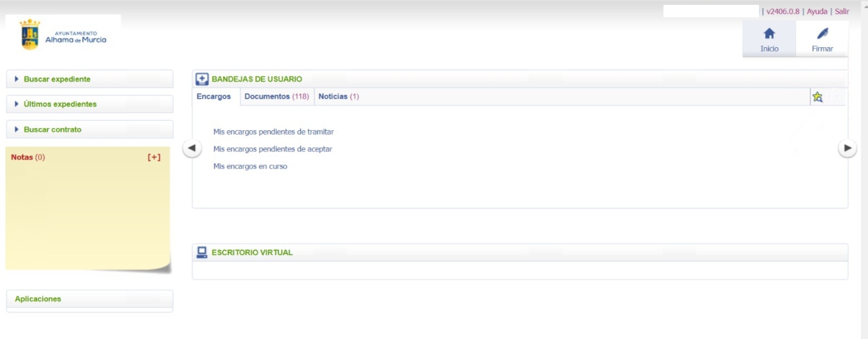868x339 pixels.
Task: Switch to the Documentos (118) tab
Action: (277, 97)
